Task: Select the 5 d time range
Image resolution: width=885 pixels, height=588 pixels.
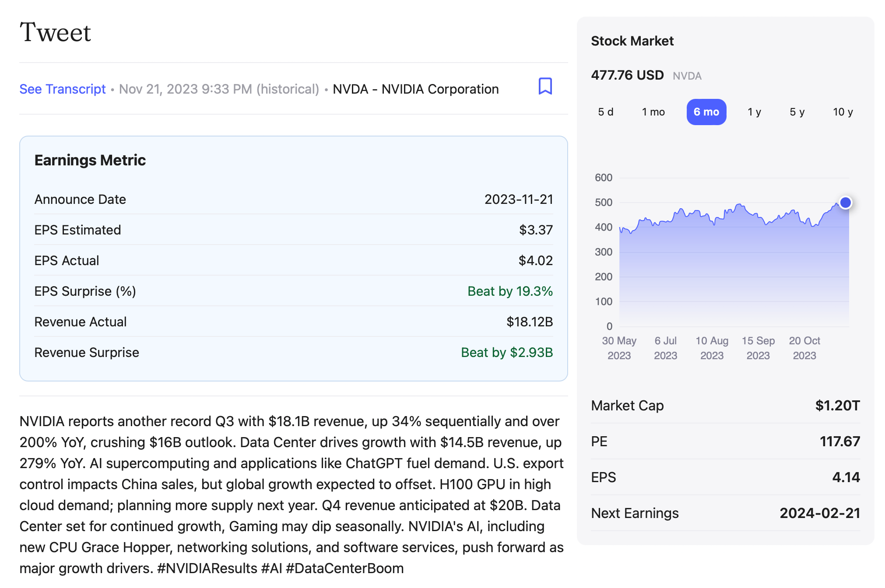Action: (605, 112)
